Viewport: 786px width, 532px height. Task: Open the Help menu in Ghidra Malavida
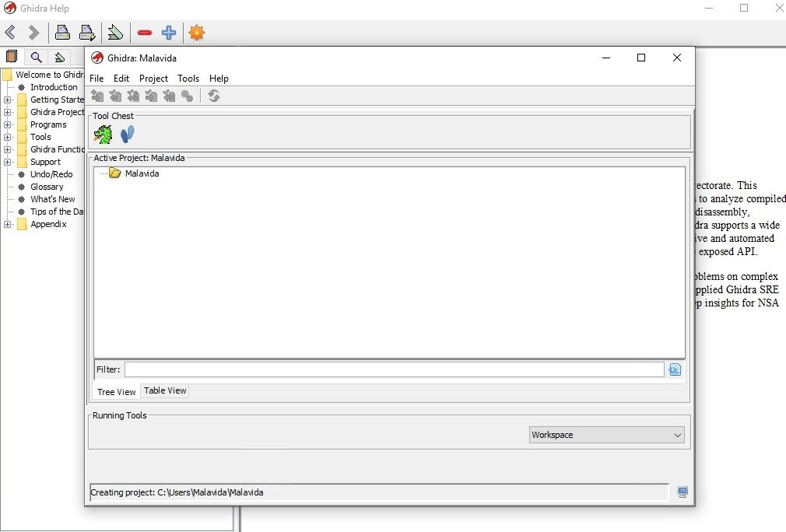pos(219,79)
